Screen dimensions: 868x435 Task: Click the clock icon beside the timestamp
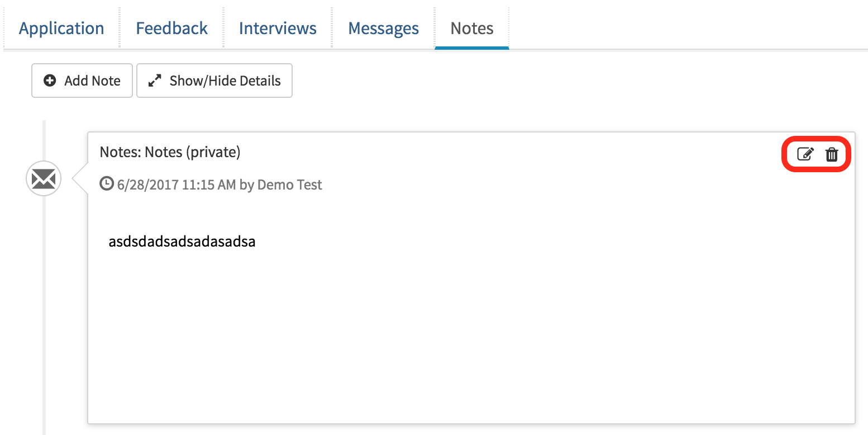click(106, 183)
